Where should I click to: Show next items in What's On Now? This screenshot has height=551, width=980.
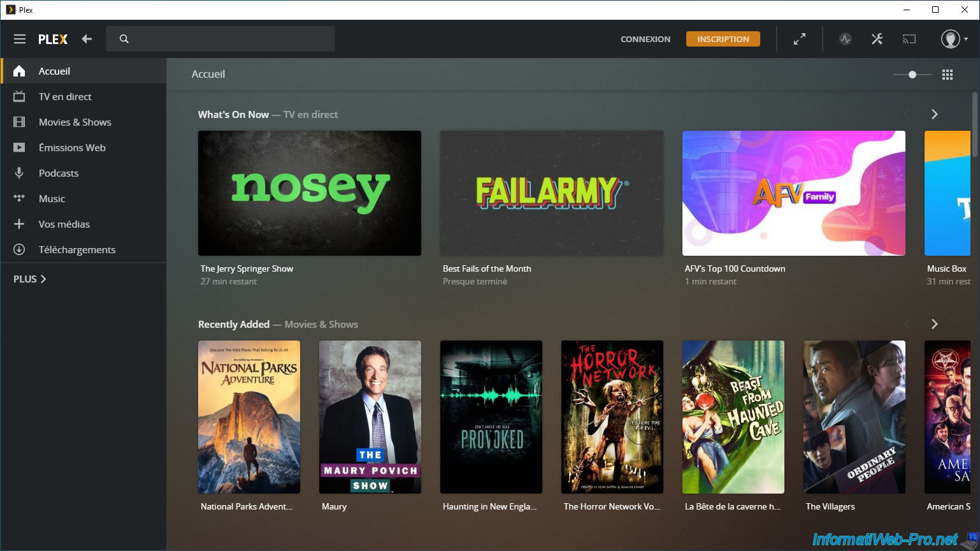[x=934, y=114]
